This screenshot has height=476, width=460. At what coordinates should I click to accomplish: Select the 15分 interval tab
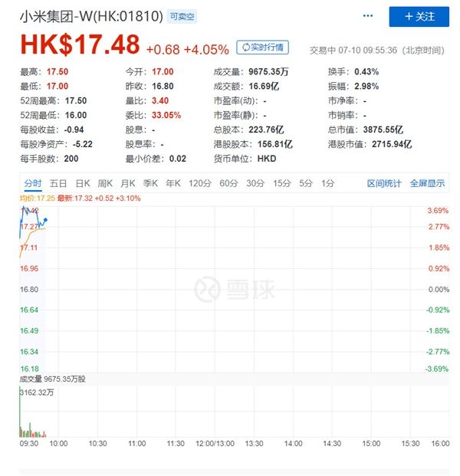282,183
